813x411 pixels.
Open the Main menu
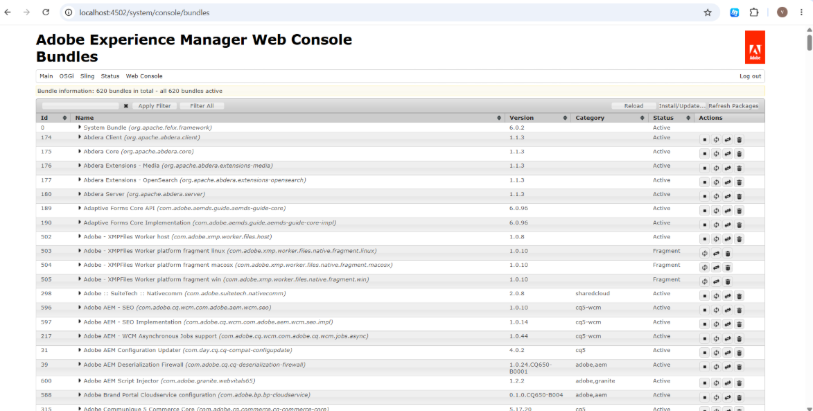[46, 76]
